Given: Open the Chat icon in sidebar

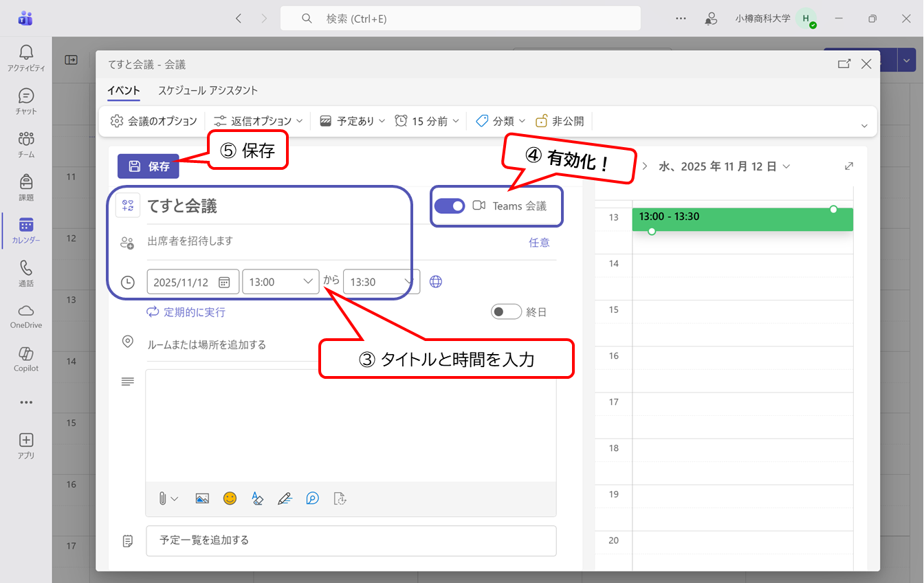Looking at the screenshot, I should (x=26, y=100).
